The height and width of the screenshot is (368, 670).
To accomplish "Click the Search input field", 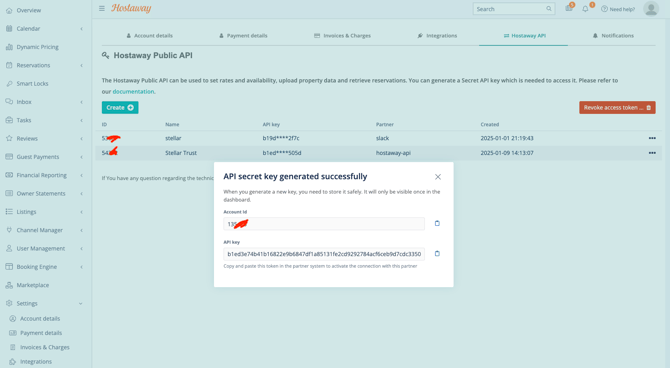I will [x=514, y=9].
